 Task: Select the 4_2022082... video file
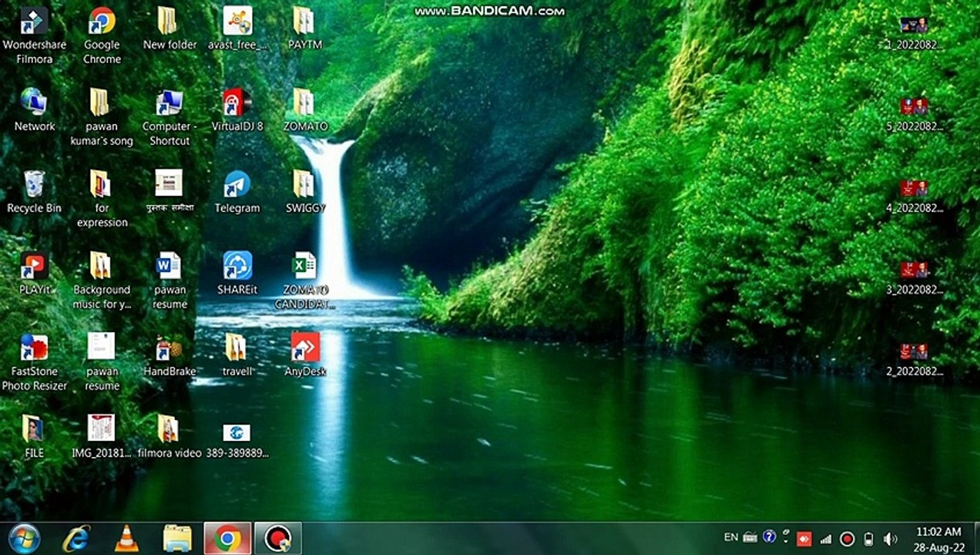pyautogui.click(x=915, y=196)
